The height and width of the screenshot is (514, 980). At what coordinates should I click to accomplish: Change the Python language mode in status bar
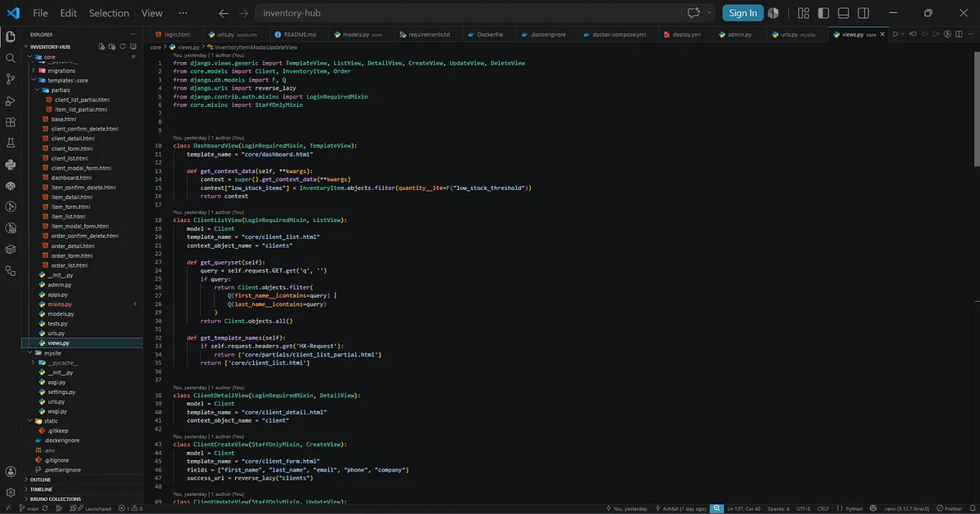click(855, 507)
